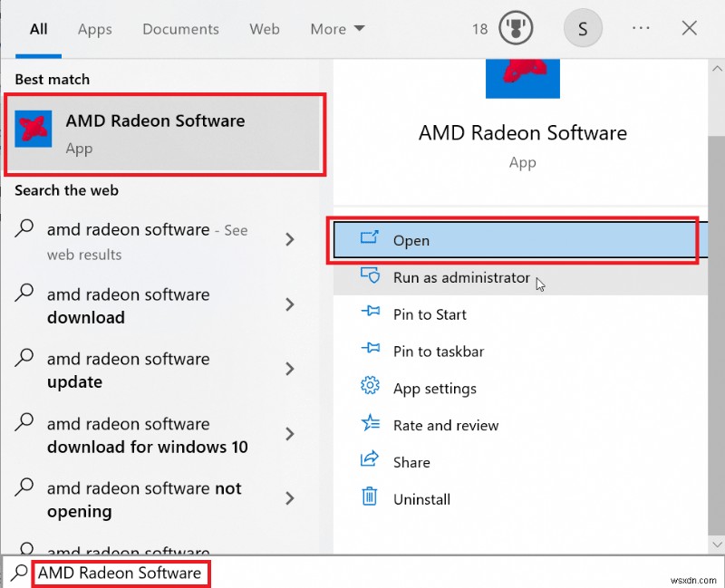The image size is (725, 588).
Task: Click the large AMD Radeon Software app icon
Action: pos(522,79)
